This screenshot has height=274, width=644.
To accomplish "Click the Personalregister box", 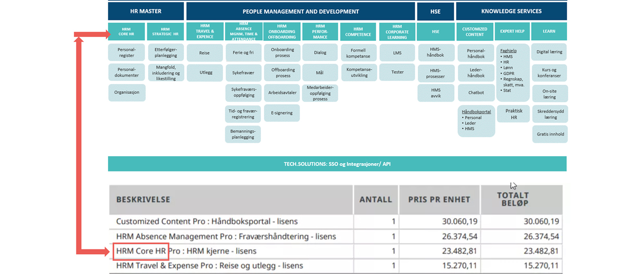I will click(127, 53).
